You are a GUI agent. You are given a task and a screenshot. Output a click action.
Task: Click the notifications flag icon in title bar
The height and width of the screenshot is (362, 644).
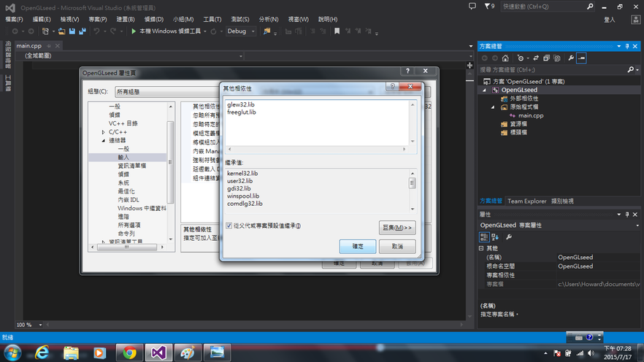pyautogui.click(x=488, y=7)
